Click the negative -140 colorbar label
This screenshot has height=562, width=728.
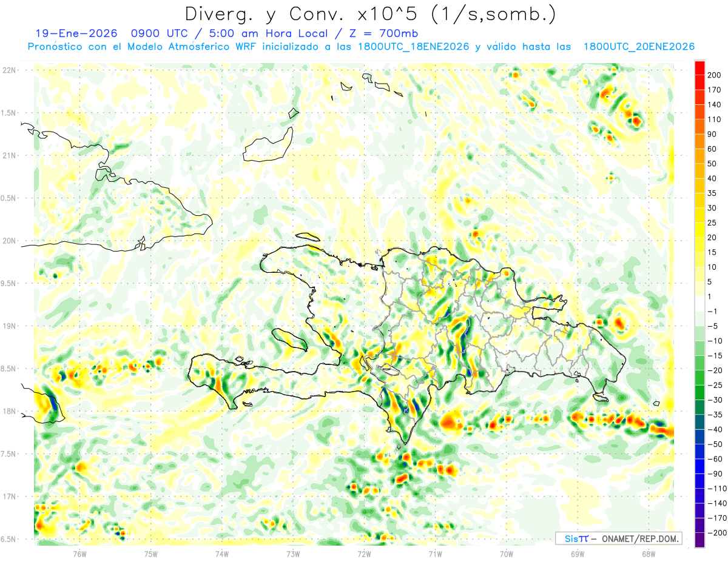[718, 503]
